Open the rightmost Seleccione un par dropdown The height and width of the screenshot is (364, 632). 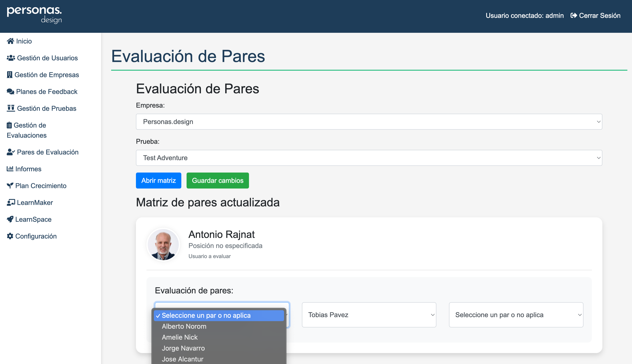(516, 315)
